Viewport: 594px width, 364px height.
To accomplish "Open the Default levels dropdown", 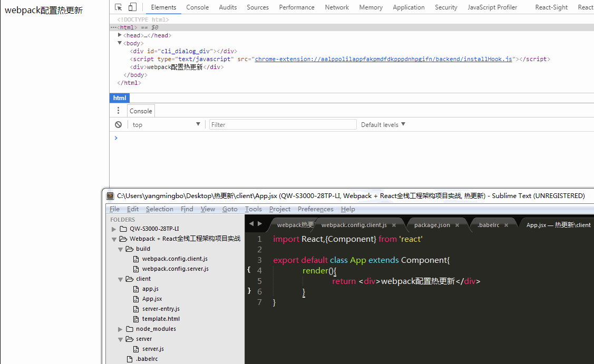I will [x=383, y=124].
